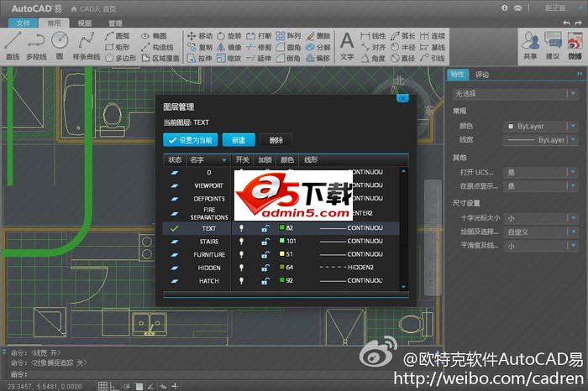
Task: Toggle lock on HATCH layer
Action: [265, 280]
